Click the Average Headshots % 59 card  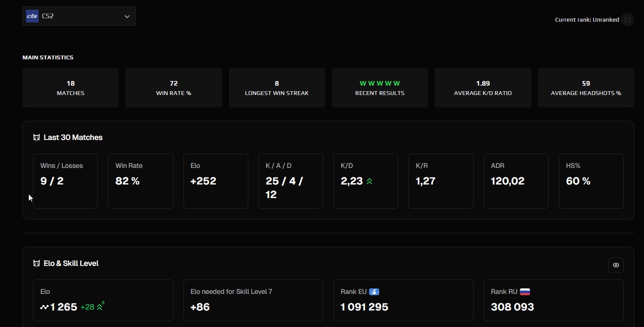tap(586, 88)
